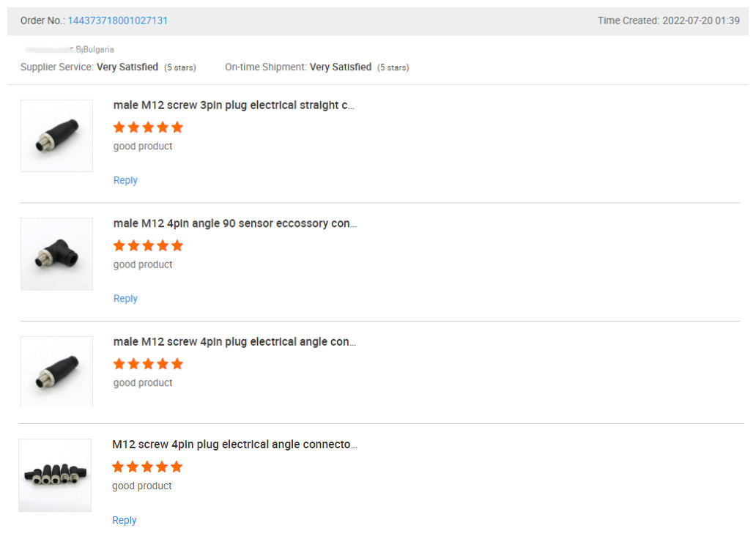Viewport: 756px width, 542px height.
Task: Click the 3pin straight plug product thumbnail
Action: [56, 135]
